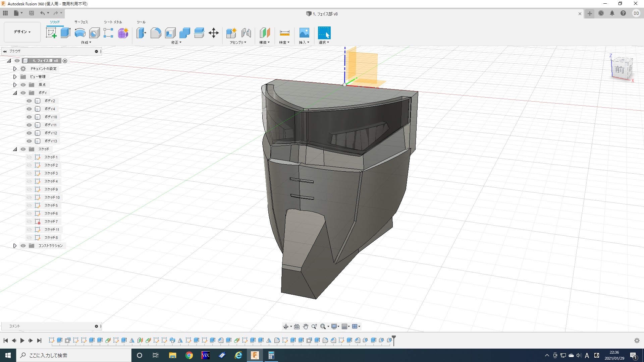This screenshot has height=362, width=644.
Task: Select the Shell tool icon
Action: pyautogui.click(x=170, y=33)
